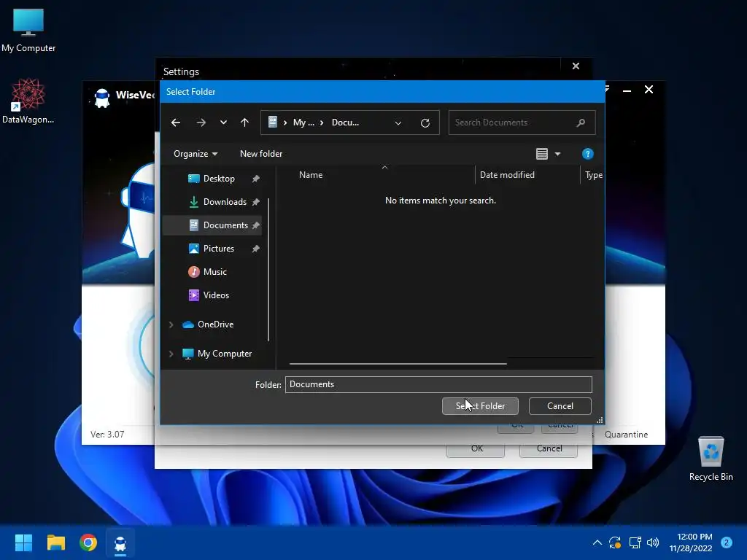This screenshot has height=560, width=747.
Task: Refresh the Documents folder view
Action: coord(425,122)
